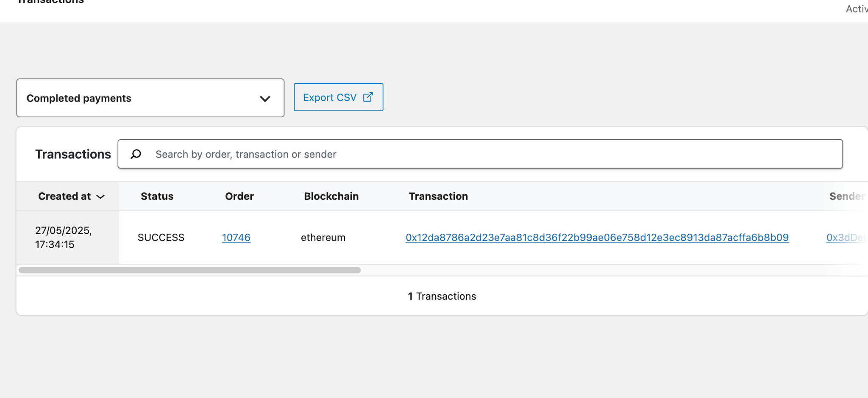Click the Sender column header
Viewport: 868px width, 398px height.
[846, 196]
